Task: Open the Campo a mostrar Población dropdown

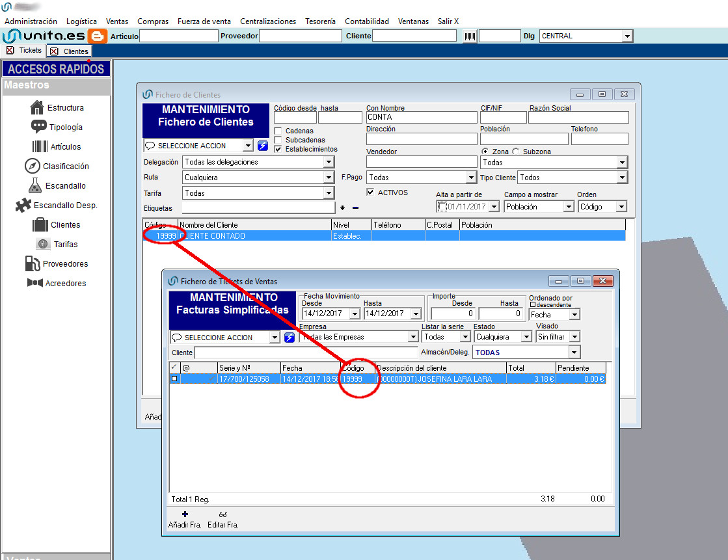Action: [569, 207]
